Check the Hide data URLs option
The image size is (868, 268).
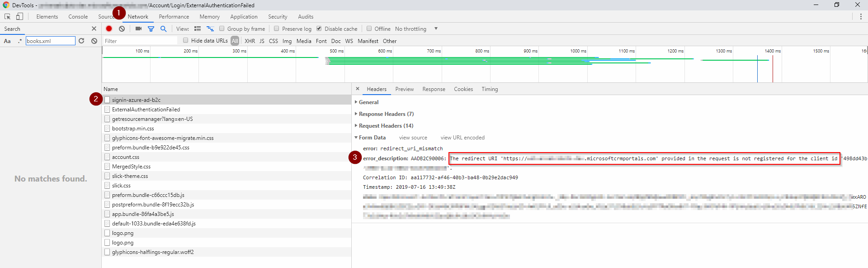pos(185,40)
